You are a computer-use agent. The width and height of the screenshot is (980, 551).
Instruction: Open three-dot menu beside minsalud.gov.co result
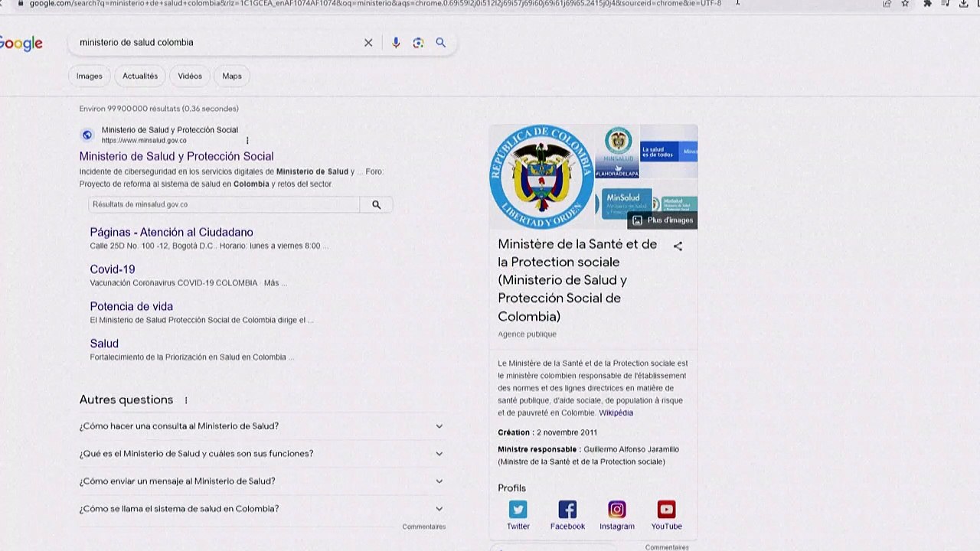[x=247, y=141]
